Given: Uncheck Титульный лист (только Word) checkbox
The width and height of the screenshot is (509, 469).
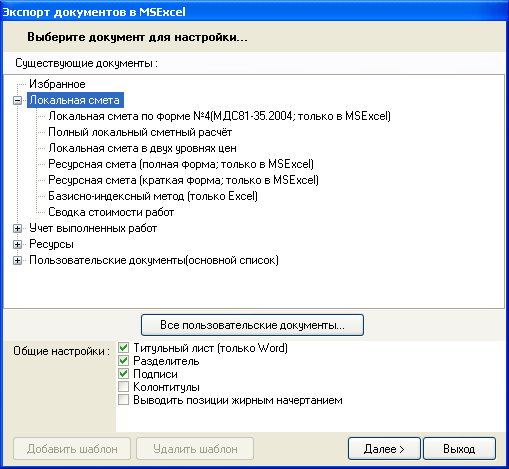Looking at the screenshot, I should 123,348.
